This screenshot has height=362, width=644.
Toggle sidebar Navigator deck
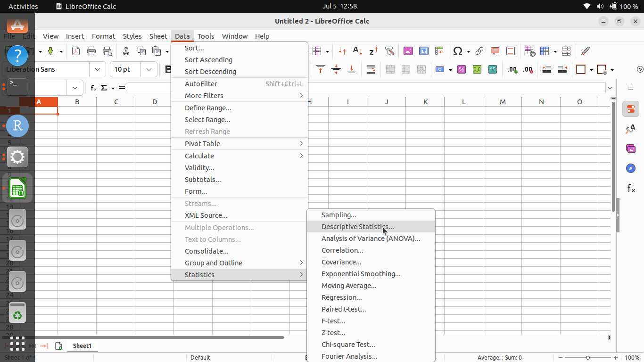(631, 168)
